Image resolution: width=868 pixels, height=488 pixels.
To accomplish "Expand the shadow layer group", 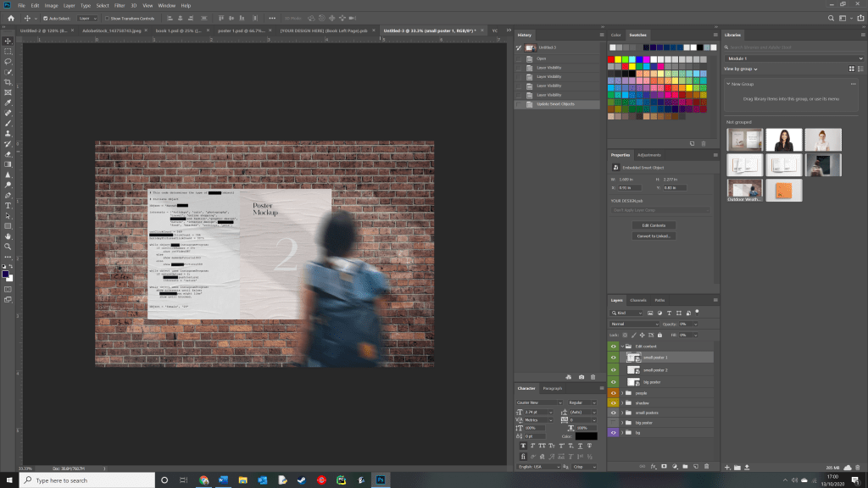I will click(622, 403).
